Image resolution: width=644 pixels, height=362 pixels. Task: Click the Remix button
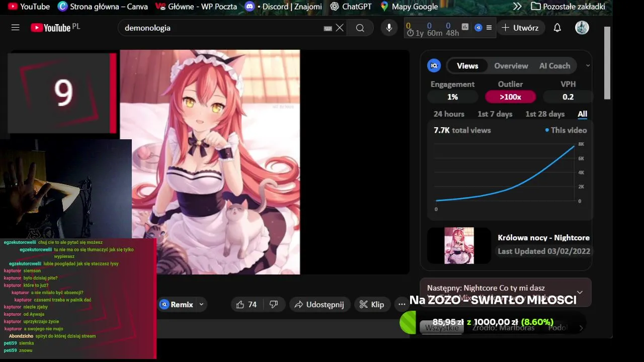tap(177, 304)
